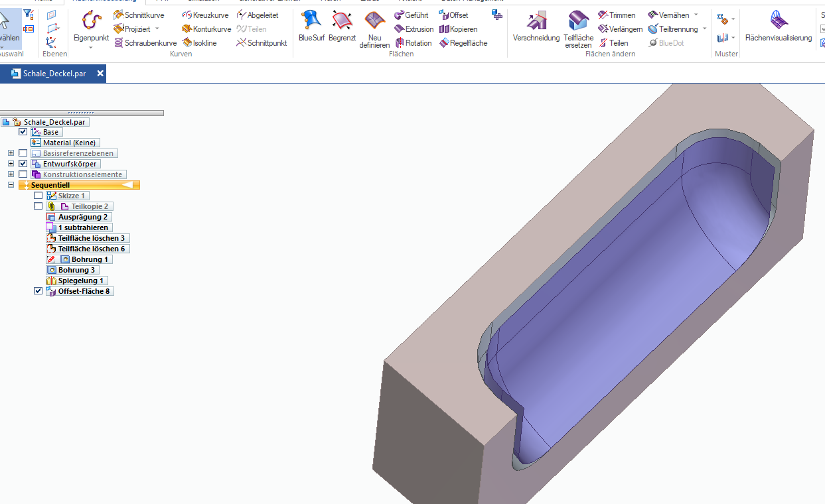Activate the Verlängern extend tool
This screenshot has height=504, width=825.
[x=620, y=29]
